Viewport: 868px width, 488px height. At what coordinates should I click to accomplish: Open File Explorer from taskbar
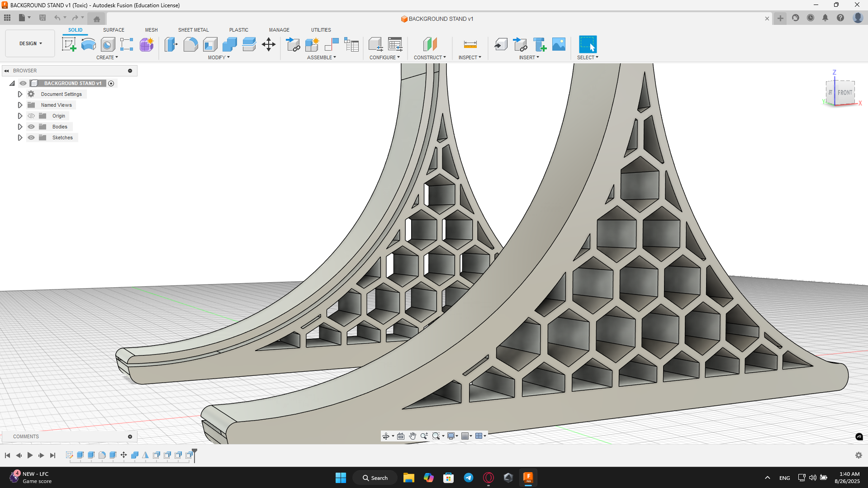[x=409, y=478]
